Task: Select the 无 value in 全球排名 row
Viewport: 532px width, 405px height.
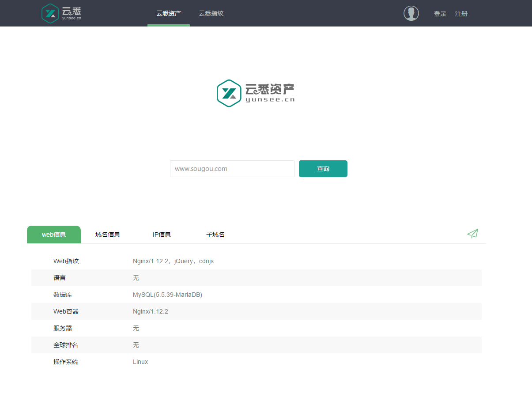Action: click(136, 345)
